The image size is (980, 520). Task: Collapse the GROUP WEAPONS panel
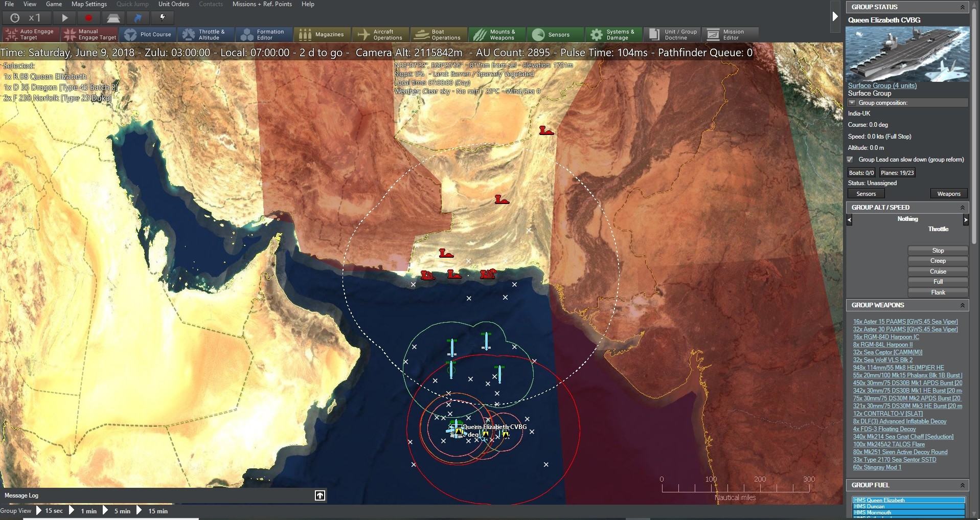click(x=963, y=305)
